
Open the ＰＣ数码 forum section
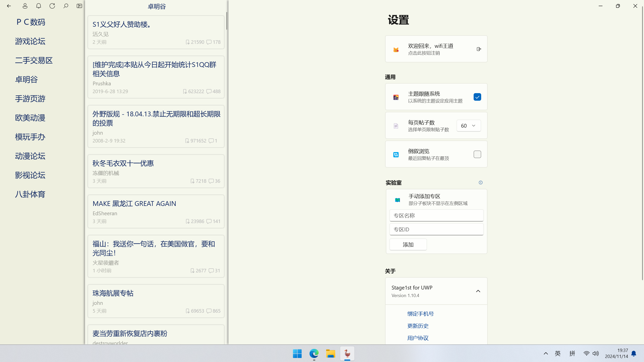coord(30,22)
